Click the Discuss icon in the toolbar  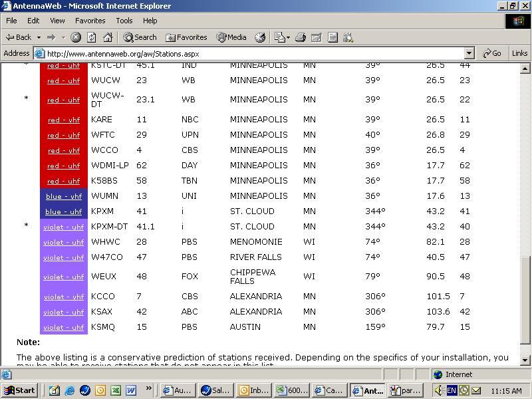click(332, 37)
